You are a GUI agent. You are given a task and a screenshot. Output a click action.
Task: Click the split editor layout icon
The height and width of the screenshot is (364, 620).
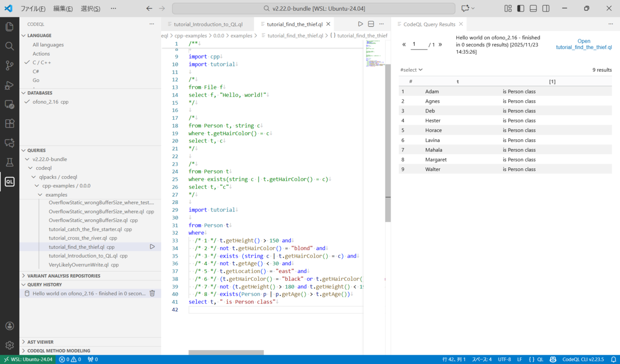pos(371,24)
